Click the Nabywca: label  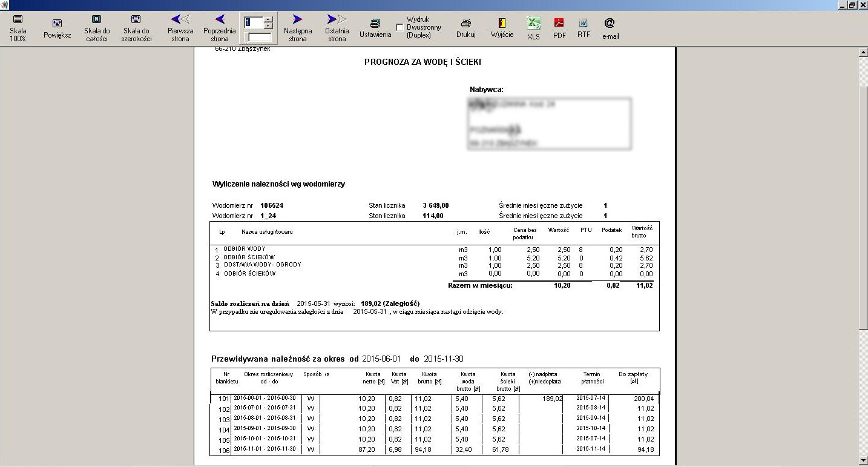coord(487,89)
